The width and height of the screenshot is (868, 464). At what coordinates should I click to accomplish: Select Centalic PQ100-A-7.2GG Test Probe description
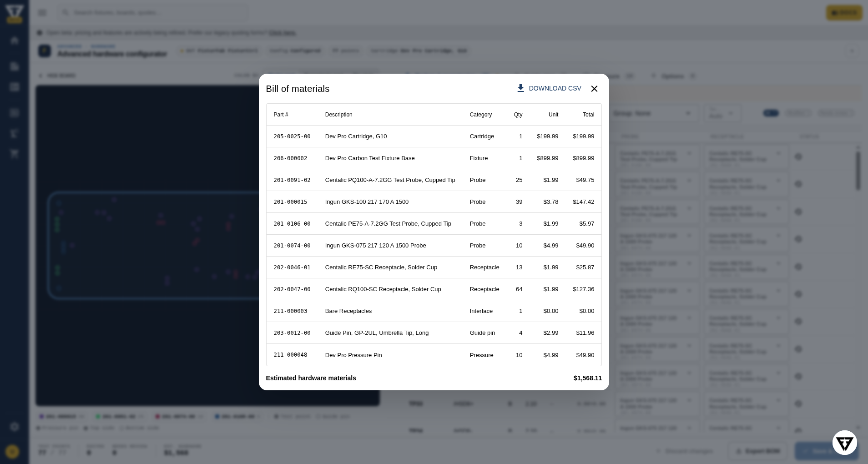pyautogui.click(x=390, y=180)
